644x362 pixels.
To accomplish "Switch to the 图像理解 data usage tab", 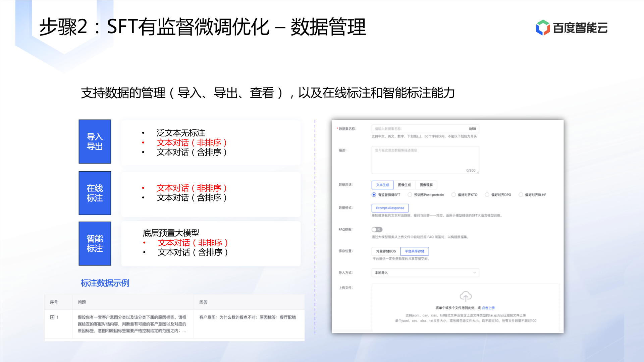I will 426,185.
